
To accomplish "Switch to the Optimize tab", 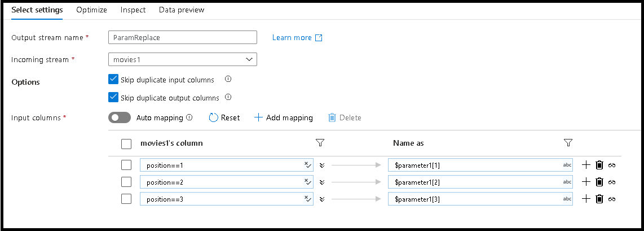I will pyautogui.click(x=91, y=10).
